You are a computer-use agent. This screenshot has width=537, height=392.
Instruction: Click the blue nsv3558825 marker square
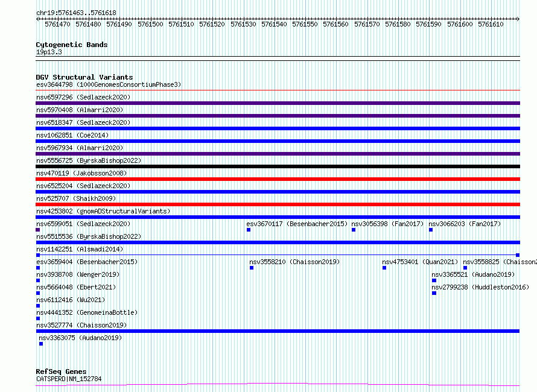click(x=465, y=268)
